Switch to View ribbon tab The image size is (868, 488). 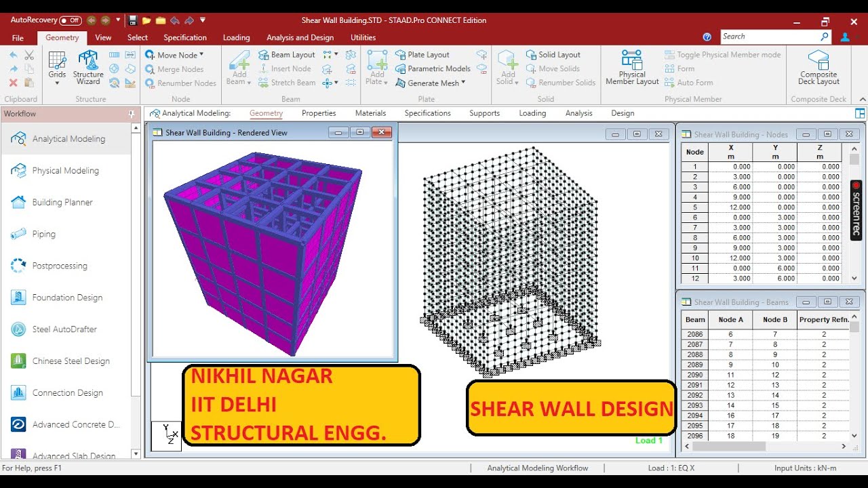103,38
